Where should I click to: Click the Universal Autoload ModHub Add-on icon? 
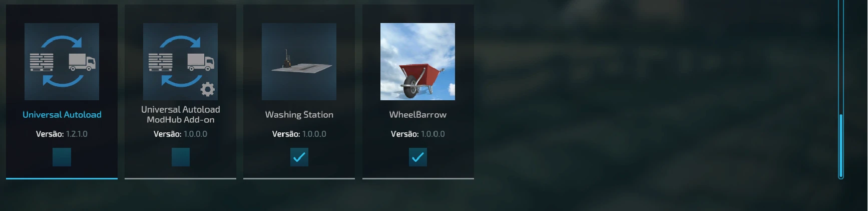pyautogui.click(x=180, y=62)
